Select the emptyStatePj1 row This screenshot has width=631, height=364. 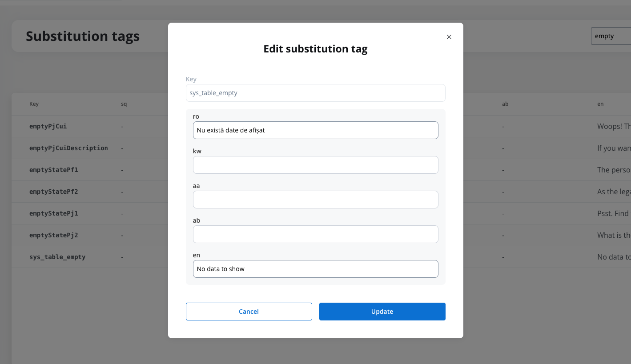click(321, 213)
